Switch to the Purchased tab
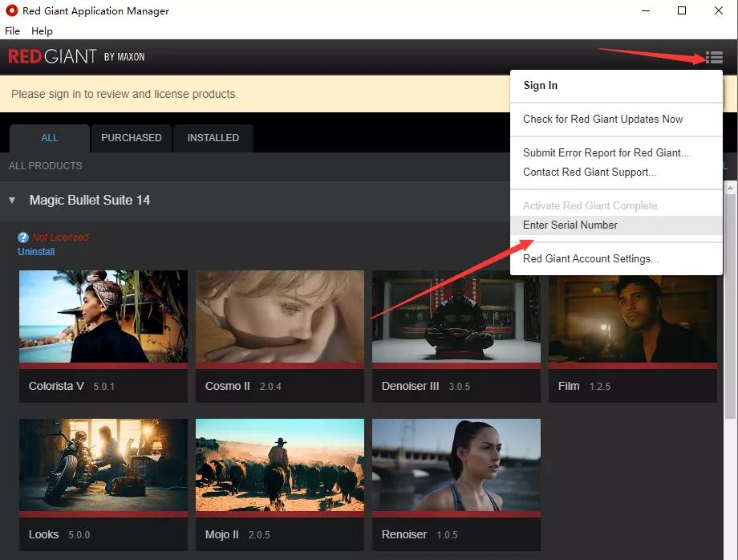 (131, 138)
